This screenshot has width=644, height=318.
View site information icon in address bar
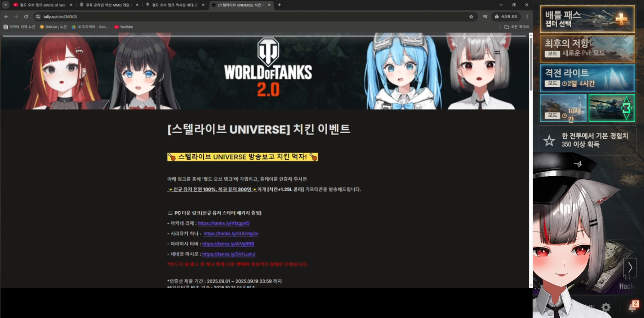click(x=38, y=16)
